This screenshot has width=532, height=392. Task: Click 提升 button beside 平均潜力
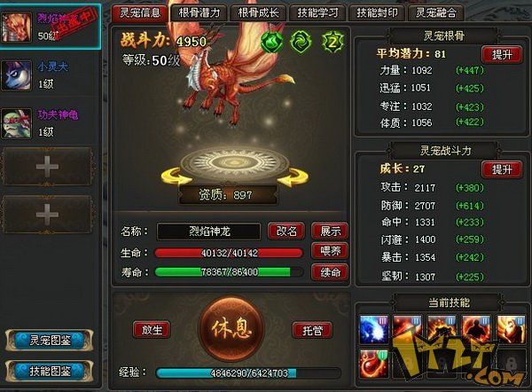[502, 55]
